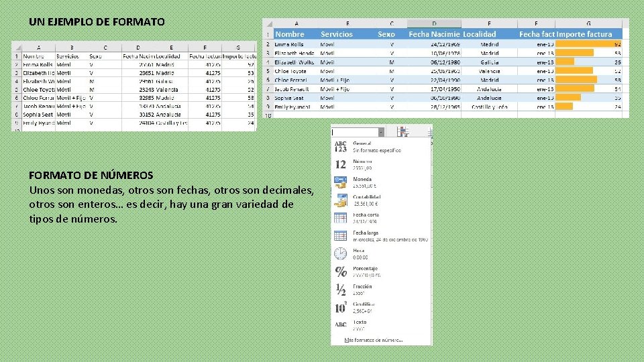
Task: Click Castilla y León cell in formatted sheet
Action: [x=489, y=107]
